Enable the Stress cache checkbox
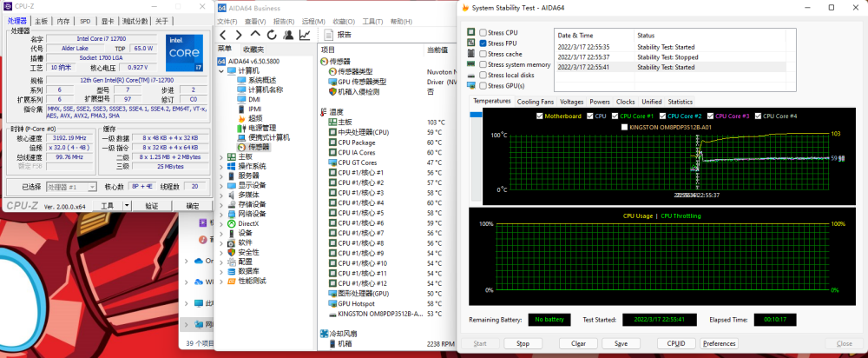Image resolution: width=868 pixels, height=358 pixels. (483, 54)
